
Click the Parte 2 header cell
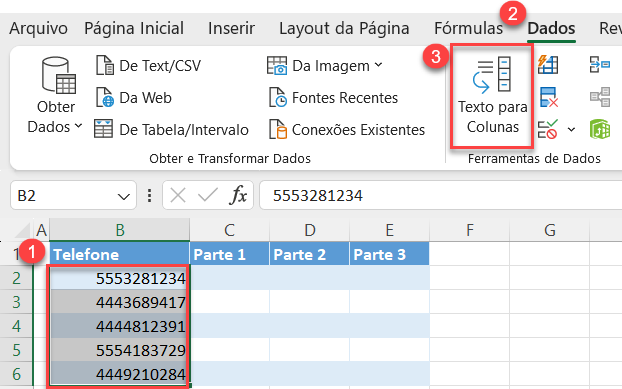pyautogui.click(x=310, y=254)
